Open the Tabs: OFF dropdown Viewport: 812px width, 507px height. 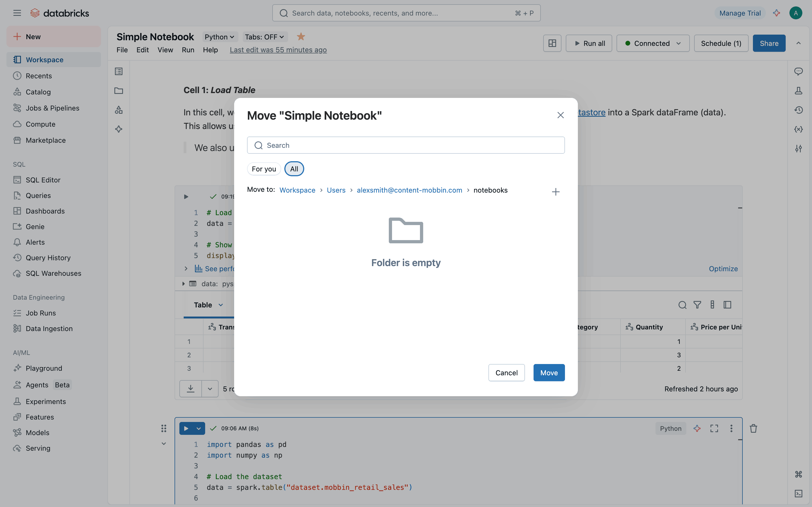[264, 37]
